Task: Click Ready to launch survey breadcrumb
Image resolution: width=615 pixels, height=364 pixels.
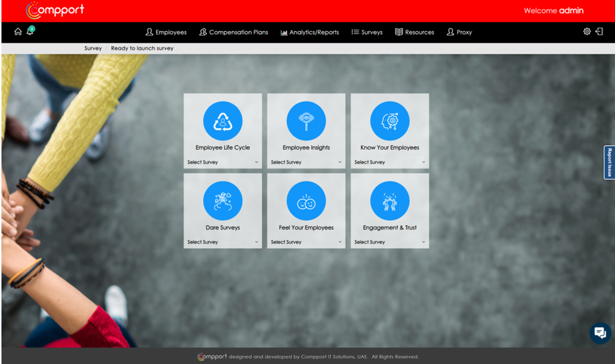Action: (x=142, y=48)
